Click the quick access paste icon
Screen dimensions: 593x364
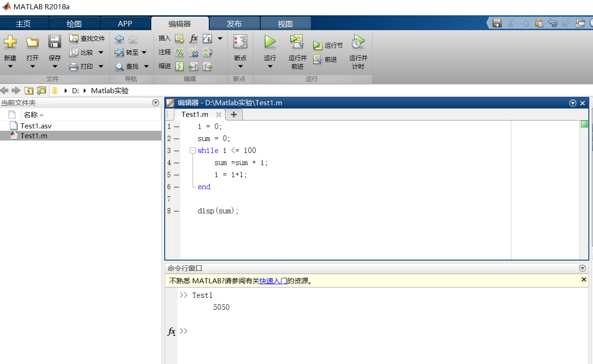[539, 23]
